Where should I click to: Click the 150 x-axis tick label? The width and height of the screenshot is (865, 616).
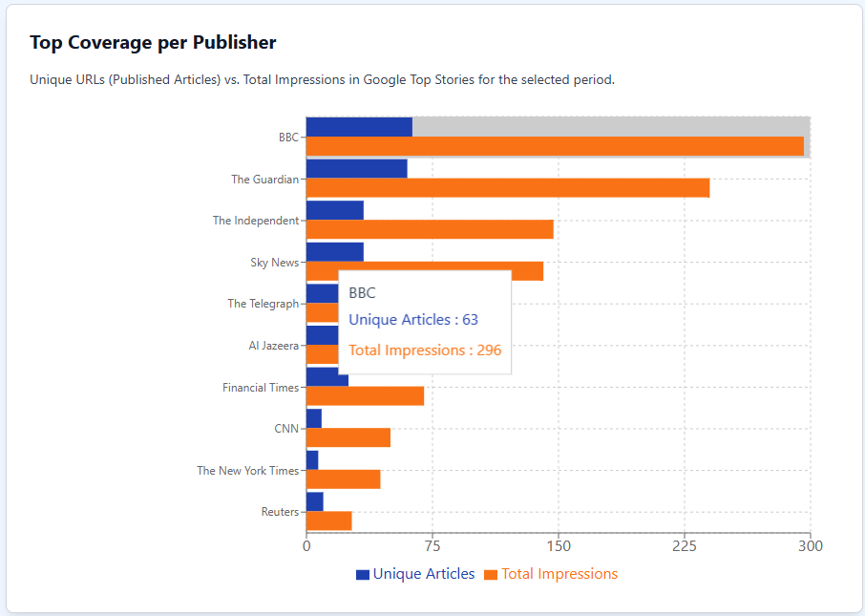tap(559, 546)
